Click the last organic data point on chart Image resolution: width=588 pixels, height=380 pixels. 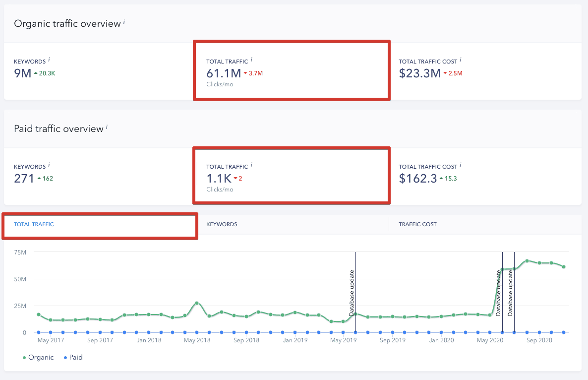[564, 267]
